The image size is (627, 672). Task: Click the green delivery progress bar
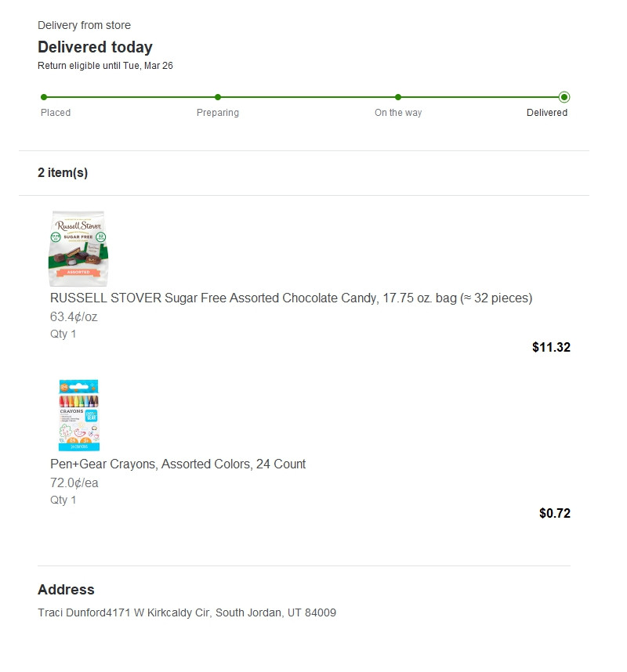coord(303,97)
